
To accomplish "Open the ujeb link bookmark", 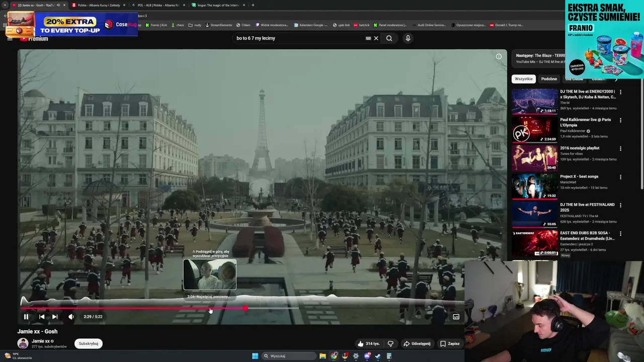I will [341, 25].
